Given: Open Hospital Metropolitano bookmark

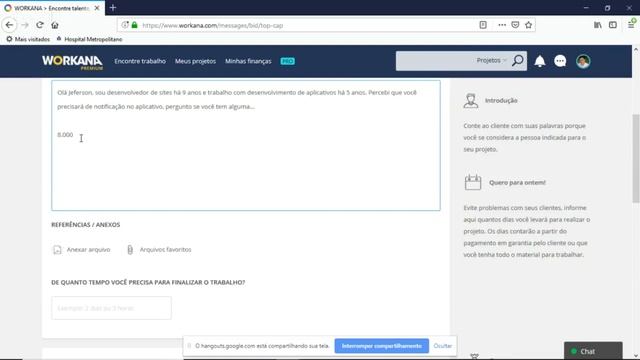Looking at the screenshot, I should pos(89,39).
